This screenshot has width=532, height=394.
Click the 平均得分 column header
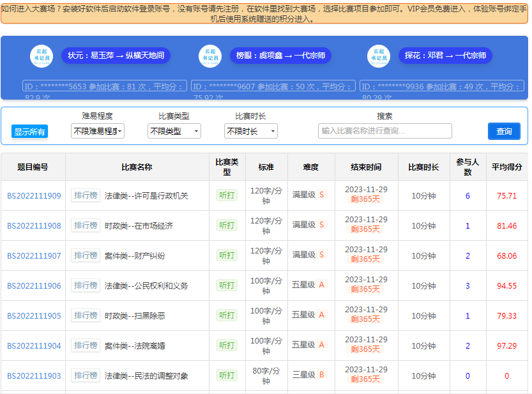(x=507, y=167)
